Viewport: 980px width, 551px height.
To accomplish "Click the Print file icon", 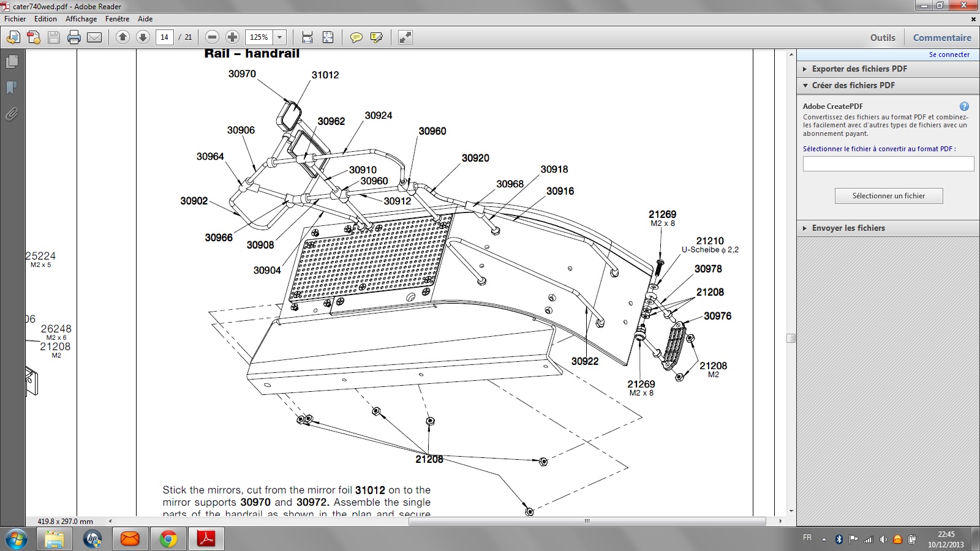I will point(74,37).
